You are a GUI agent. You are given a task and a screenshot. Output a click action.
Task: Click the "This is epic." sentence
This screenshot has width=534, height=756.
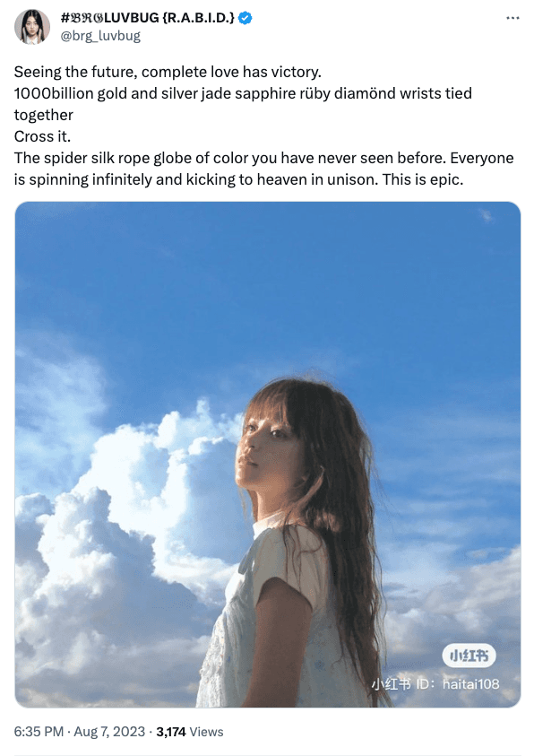point(423,179)
